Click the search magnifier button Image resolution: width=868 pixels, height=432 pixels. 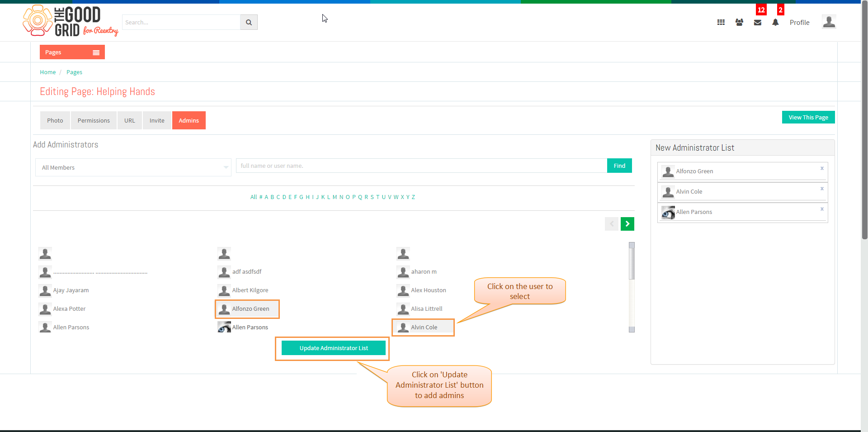click(x=249, y=22)
